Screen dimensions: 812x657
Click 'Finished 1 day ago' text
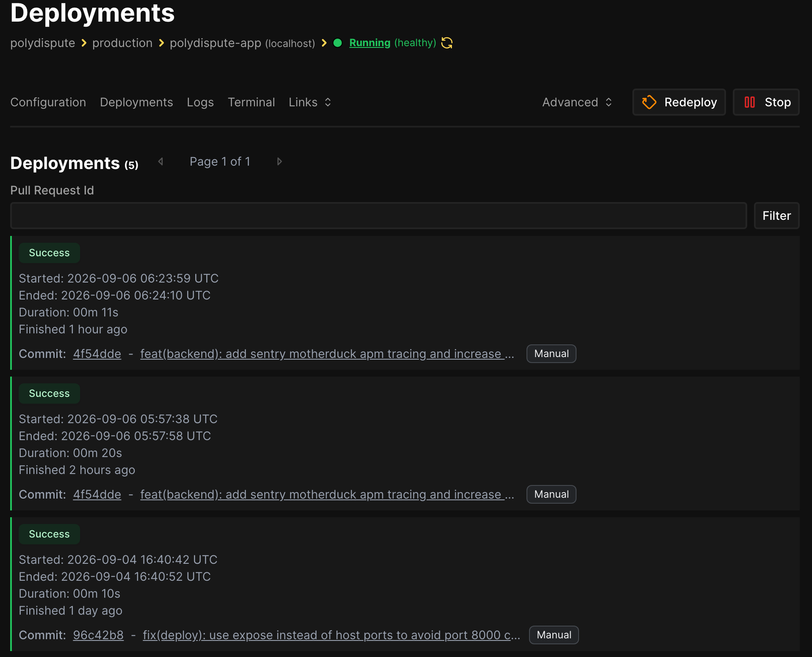click(71, 610)
